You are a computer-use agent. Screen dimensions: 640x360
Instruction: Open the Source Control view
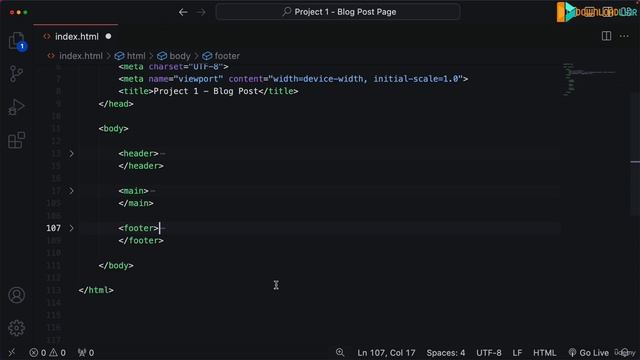click(16, 74)
